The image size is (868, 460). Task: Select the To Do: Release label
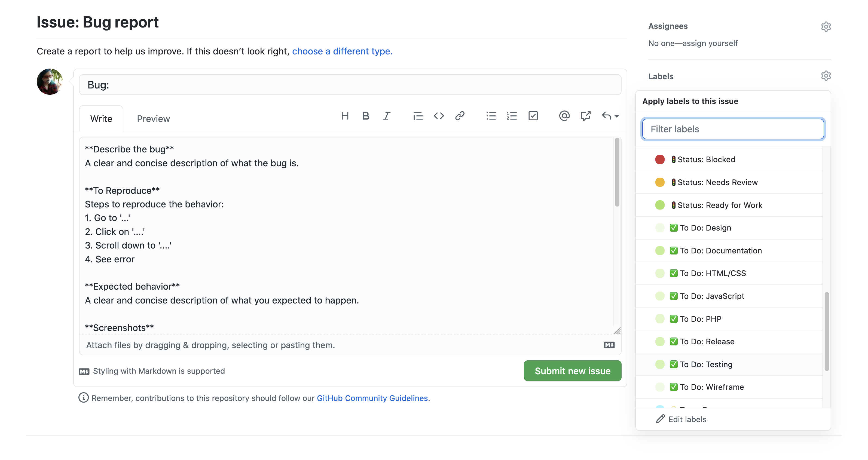[729, 342]
